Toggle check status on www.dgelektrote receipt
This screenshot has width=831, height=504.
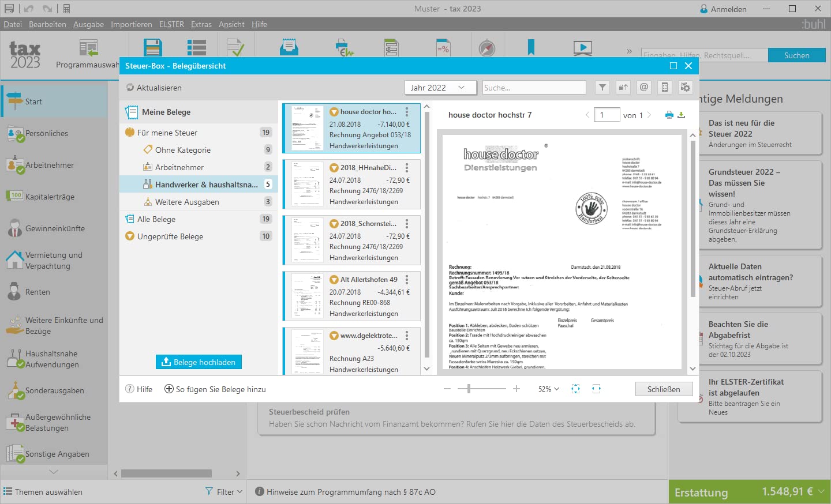(x=334, y=336)
